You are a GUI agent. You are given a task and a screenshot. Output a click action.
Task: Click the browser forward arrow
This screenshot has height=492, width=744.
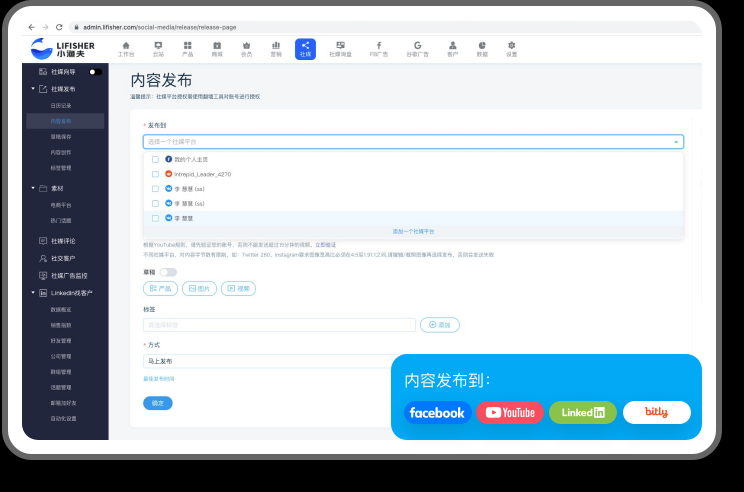click(45, 27)
